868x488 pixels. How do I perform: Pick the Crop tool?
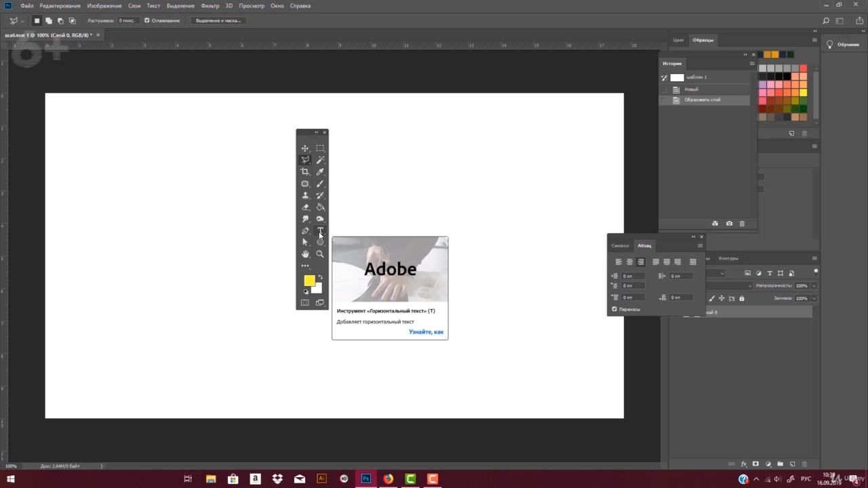pyautogui.click(x=305, y=172)
